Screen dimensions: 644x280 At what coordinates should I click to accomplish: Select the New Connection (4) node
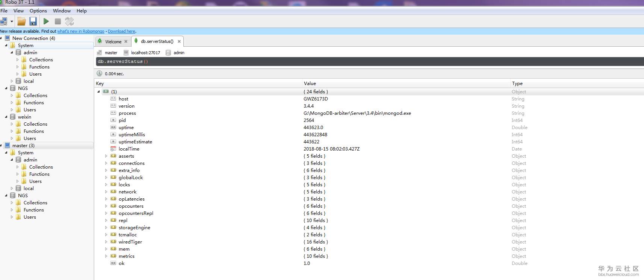pyautogui.click(x=34, y=38)
